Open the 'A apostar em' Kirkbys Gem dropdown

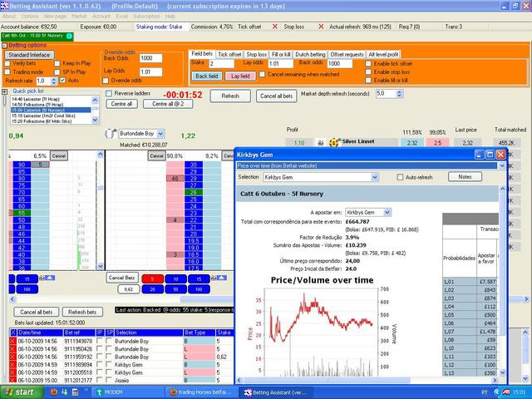click(387, 213)
